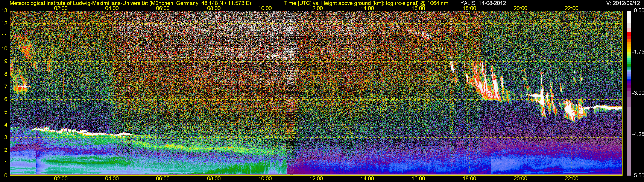Screen dimensions: 644x182
Task: Click the 12 km height axis label
Action: pyautogui.click(x=5, y=23)
